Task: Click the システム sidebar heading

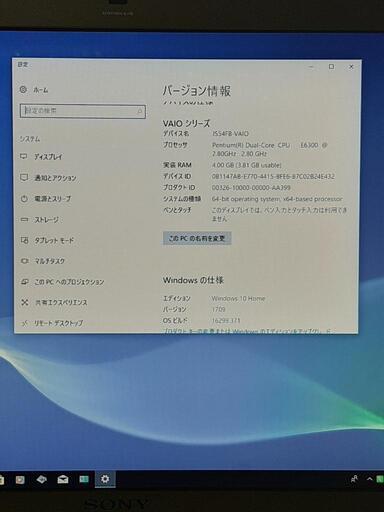Action: [x=29, y=139]
